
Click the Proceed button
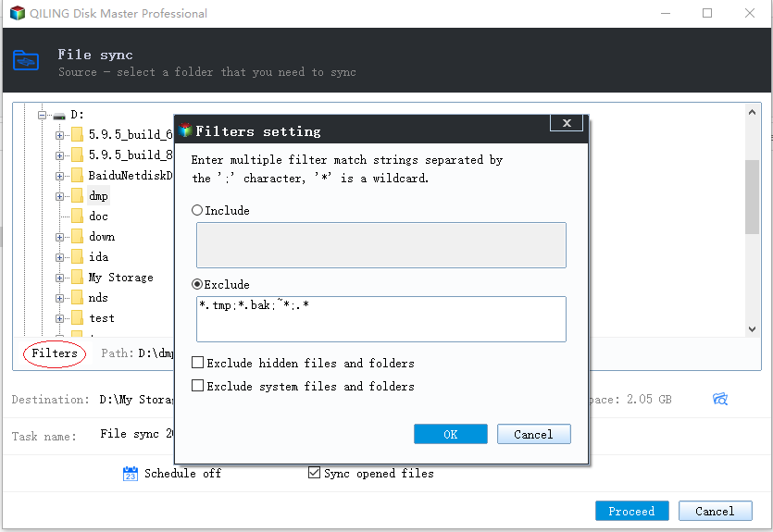(632, 511)
